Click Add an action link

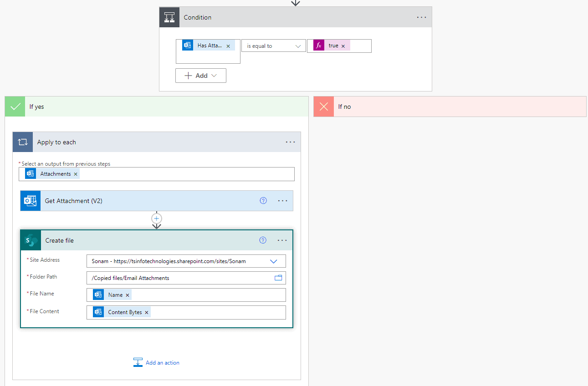coord(163,363)
